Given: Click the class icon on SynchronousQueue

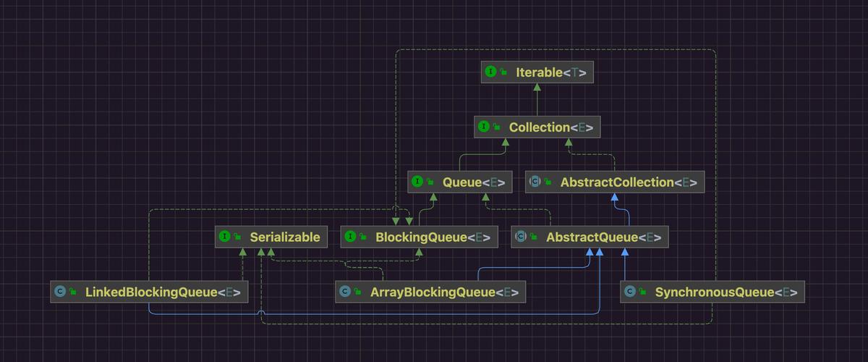Looking at the screenshot, I should pos(630,292).
